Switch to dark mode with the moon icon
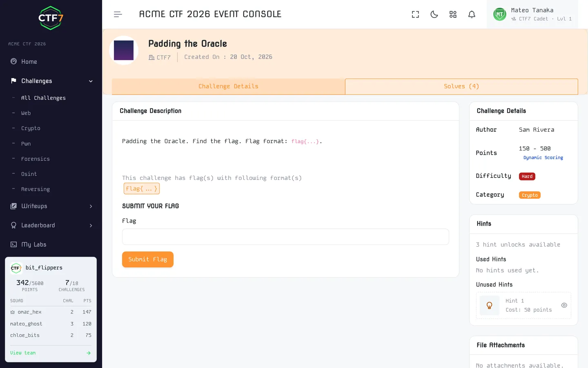The width and height of the screenshot is (588, 368). click(434, 14)
